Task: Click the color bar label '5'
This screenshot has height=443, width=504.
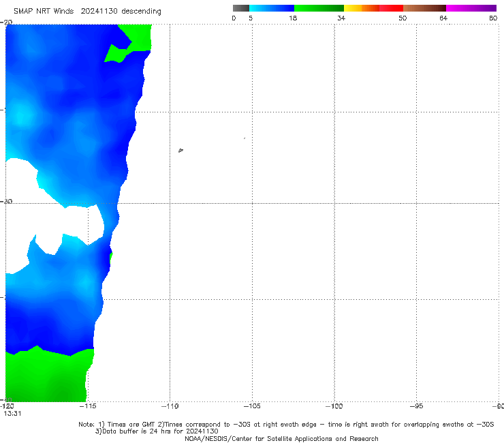Action: tap(251, 18)
